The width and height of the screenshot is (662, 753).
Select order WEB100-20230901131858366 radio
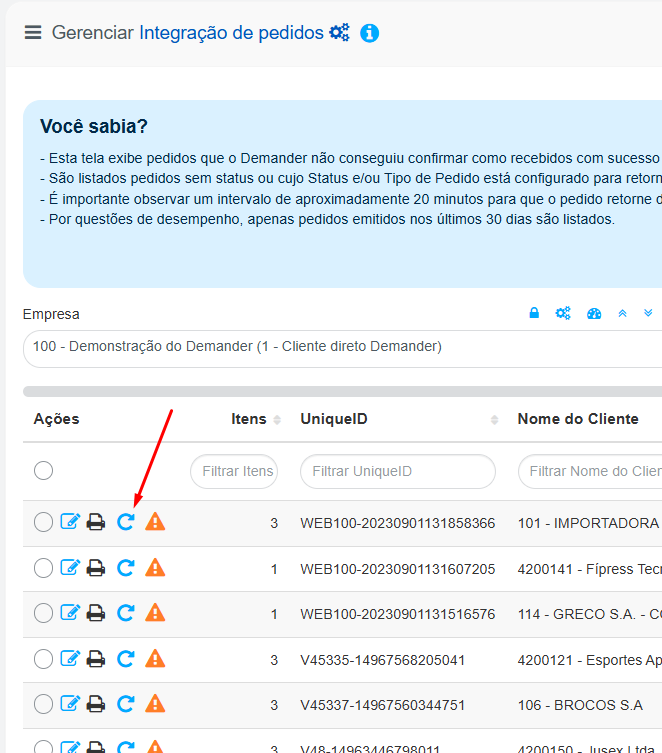click(43, 522)
